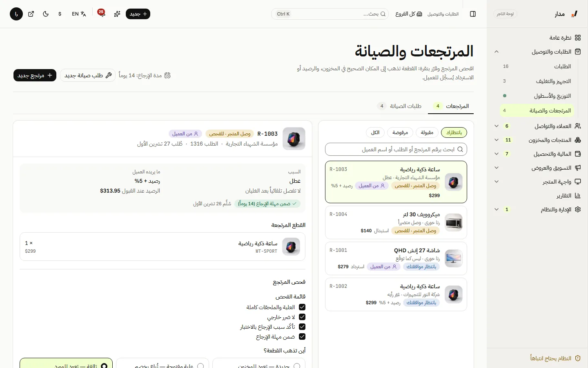The height and width of the screenshot is (368, 588).
Task: Click the wallet icon beside المالية والتحصيل
Action: tap(578, 154)
